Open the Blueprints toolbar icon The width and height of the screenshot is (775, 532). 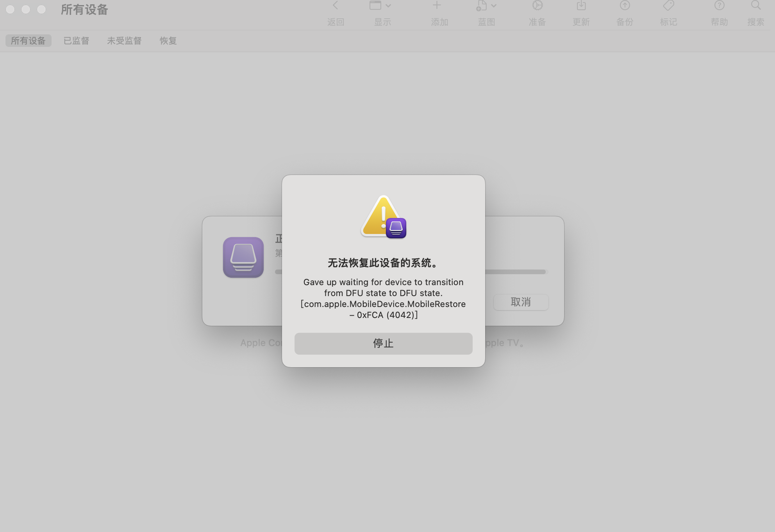pyautogui.click(x=482, y=5)
